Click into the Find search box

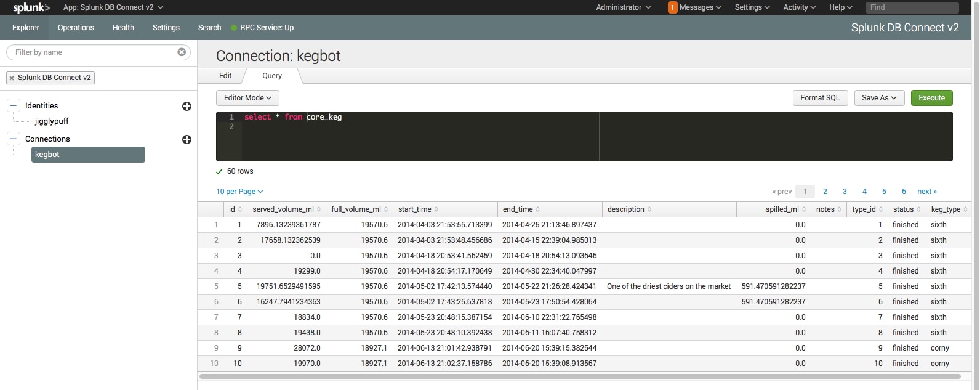click(912, 7)
